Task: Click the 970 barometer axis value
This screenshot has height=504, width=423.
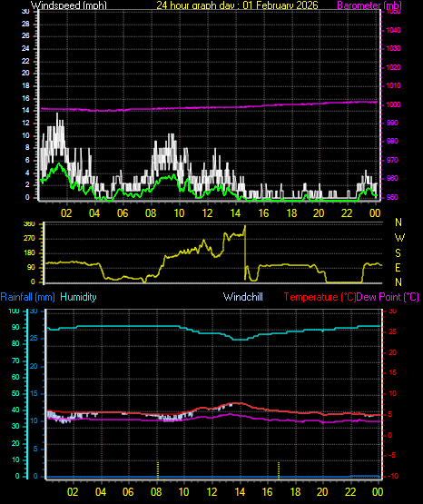Action: tap(392, 160)
